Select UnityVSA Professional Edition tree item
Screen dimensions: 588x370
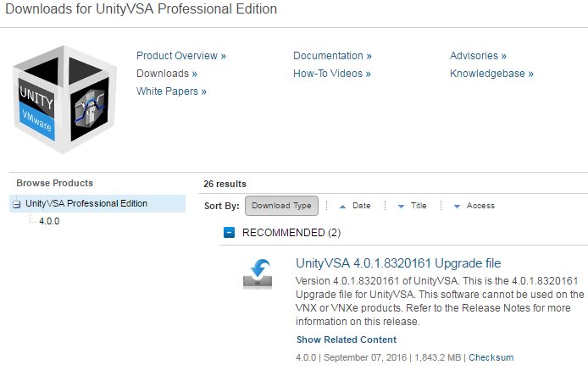point(86,203)
